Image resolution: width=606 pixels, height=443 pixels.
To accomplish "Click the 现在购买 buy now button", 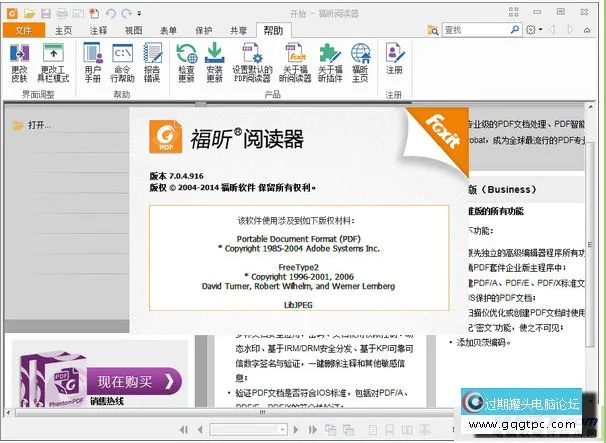I will pyautogui.click(x=134, y=382).
